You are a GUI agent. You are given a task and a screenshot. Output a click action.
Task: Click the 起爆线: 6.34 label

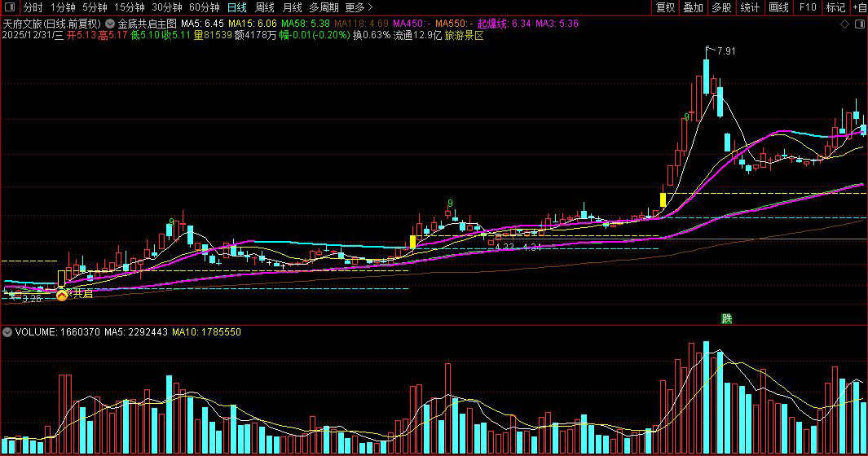point(504,24)
